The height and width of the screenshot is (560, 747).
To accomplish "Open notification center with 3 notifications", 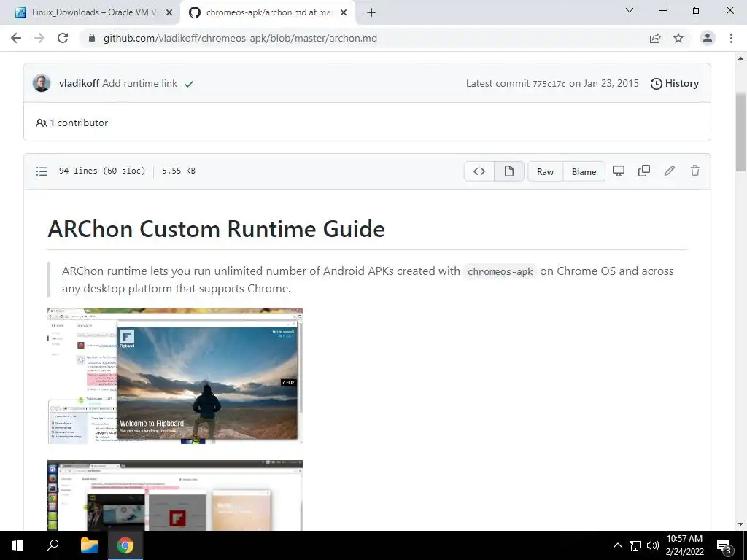I will (724, 545).
